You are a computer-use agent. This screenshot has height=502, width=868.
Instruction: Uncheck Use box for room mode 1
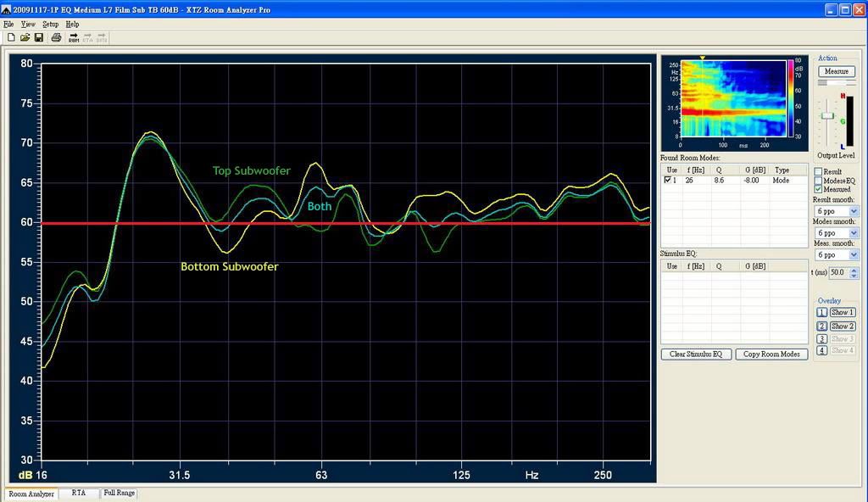click(x=667, y=180)
